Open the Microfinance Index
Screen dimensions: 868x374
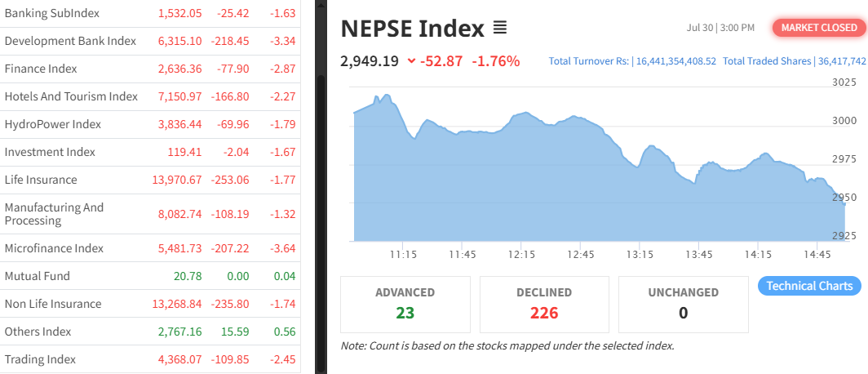(x=54, y=248)
